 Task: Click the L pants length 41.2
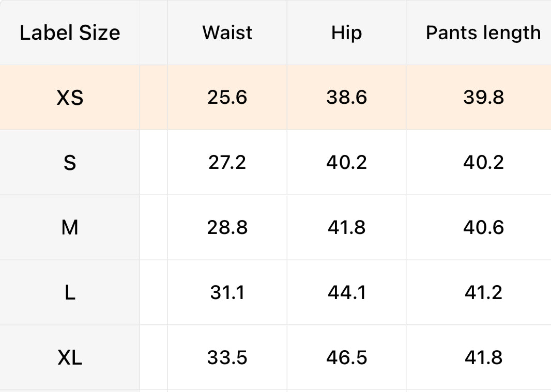click(483, 293)
